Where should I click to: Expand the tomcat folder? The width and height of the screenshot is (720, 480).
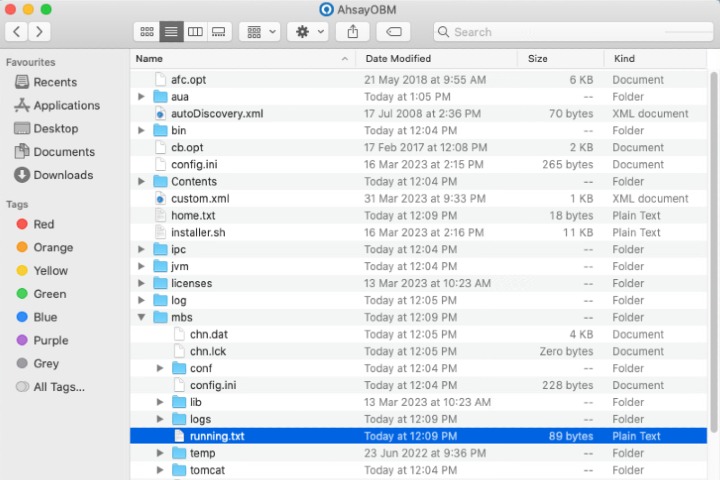click(160, 471)
